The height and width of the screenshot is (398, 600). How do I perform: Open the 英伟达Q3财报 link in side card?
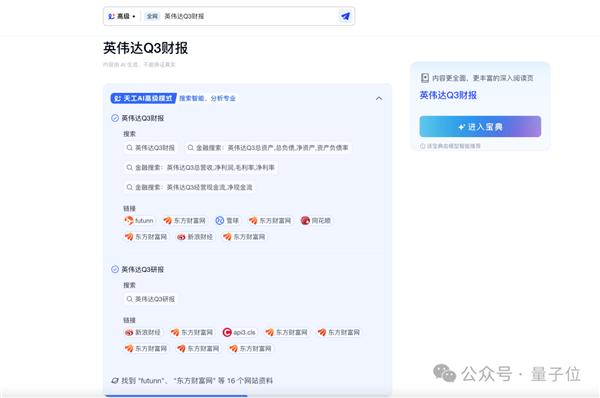pos(448,95)
